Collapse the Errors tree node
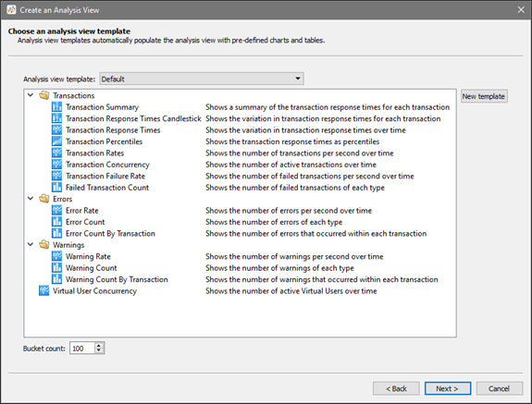Screen dimensions: 532x404 [x=31, y=199]
